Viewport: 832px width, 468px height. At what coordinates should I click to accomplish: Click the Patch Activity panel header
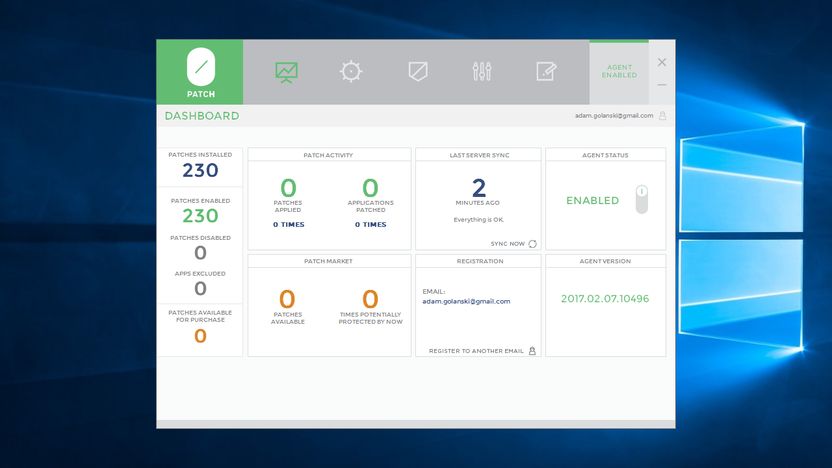328,155
